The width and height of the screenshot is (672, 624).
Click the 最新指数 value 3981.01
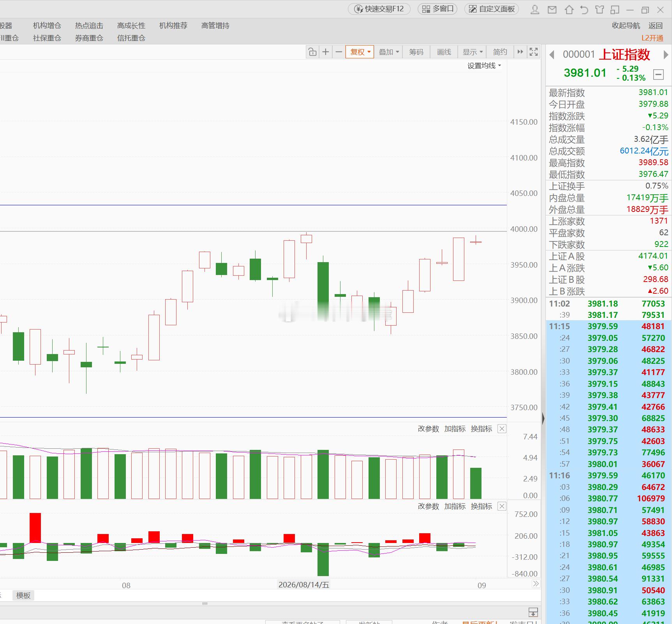[x=653, y=92]
